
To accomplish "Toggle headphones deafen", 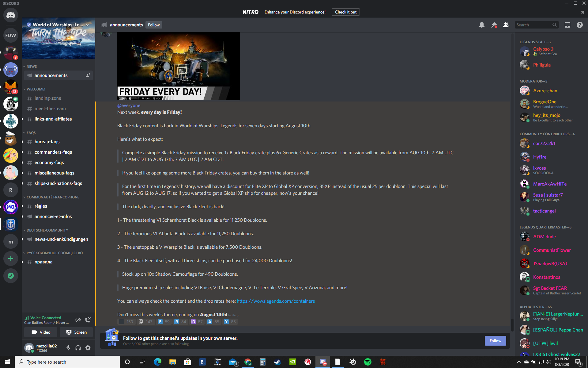I will click(x=78, y=348).
